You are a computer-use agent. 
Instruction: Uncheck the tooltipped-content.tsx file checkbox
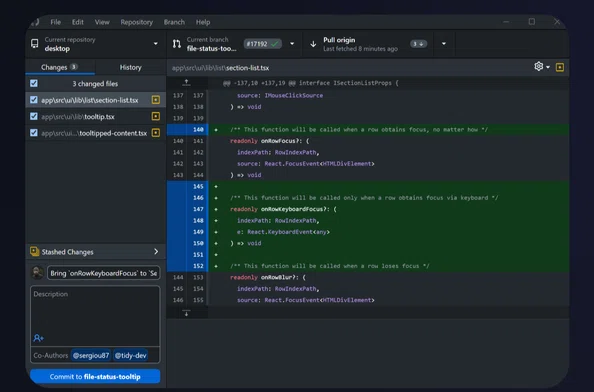(x=34, y=133)
